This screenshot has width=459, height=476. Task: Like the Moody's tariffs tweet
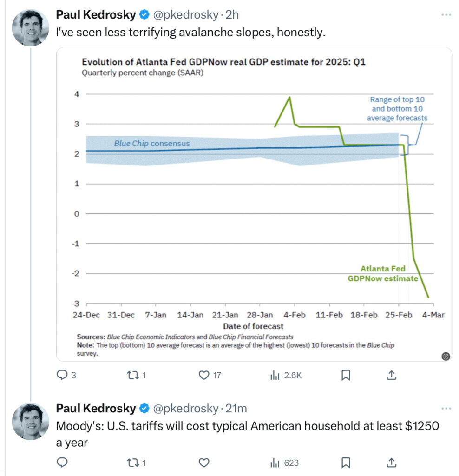point(204,463)
